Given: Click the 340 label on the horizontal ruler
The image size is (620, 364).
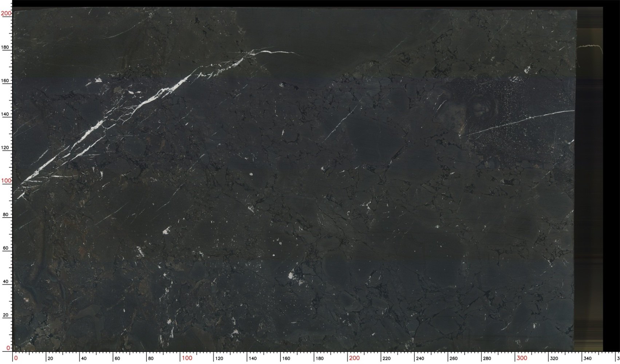Looking at the screenshot, I should click(x=588, y=359).
